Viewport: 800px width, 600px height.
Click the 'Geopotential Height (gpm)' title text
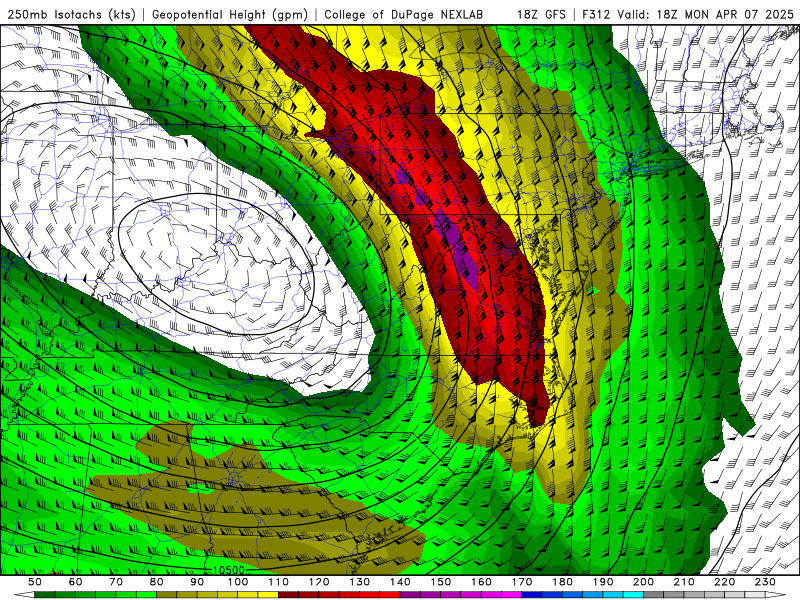[x=230, y=14]
